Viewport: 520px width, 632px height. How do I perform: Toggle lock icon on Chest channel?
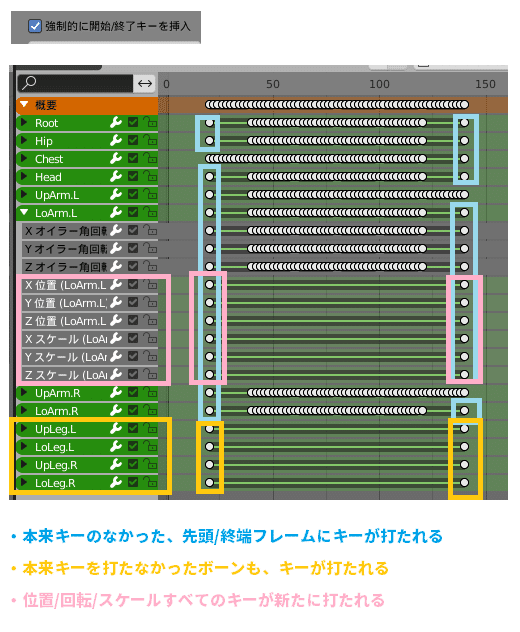point(150,158)
